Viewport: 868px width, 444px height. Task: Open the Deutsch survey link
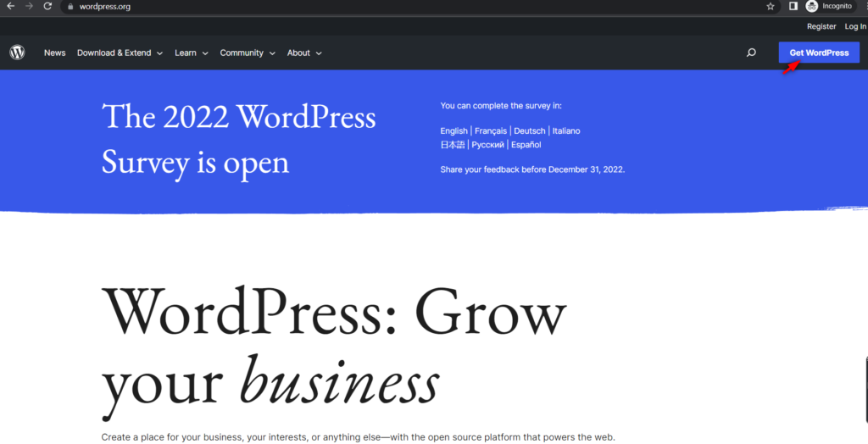point(529,130)
